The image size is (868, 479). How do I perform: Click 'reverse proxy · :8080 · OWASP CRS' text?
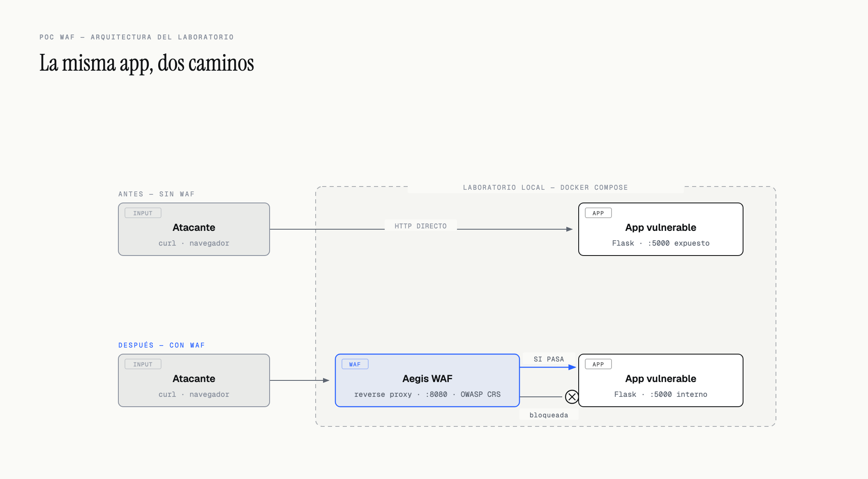tap(427, 394)
